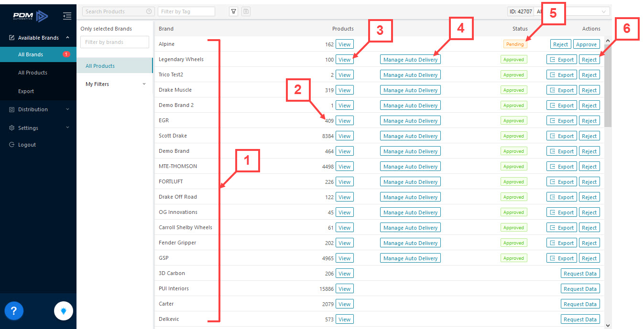Reject the Drake Off Road brand
The image size is (644, 329).
589,197
